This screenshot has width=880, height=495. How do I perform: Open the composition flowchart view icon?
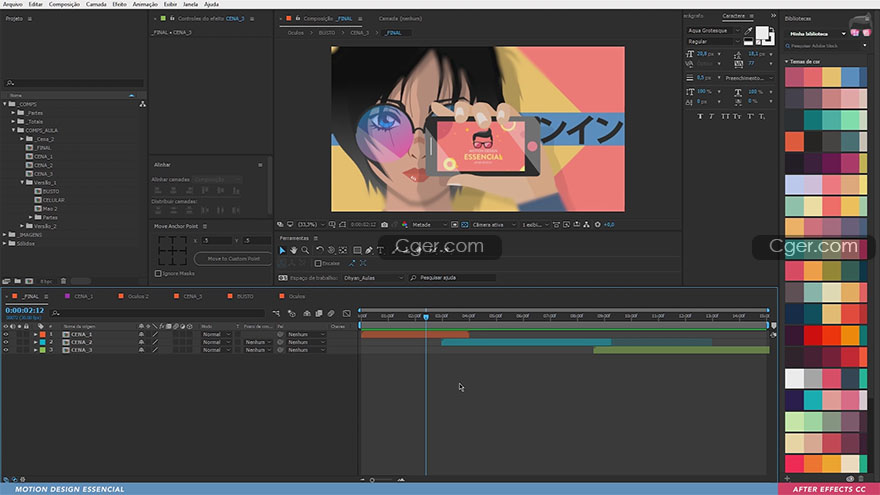[586, 224]
